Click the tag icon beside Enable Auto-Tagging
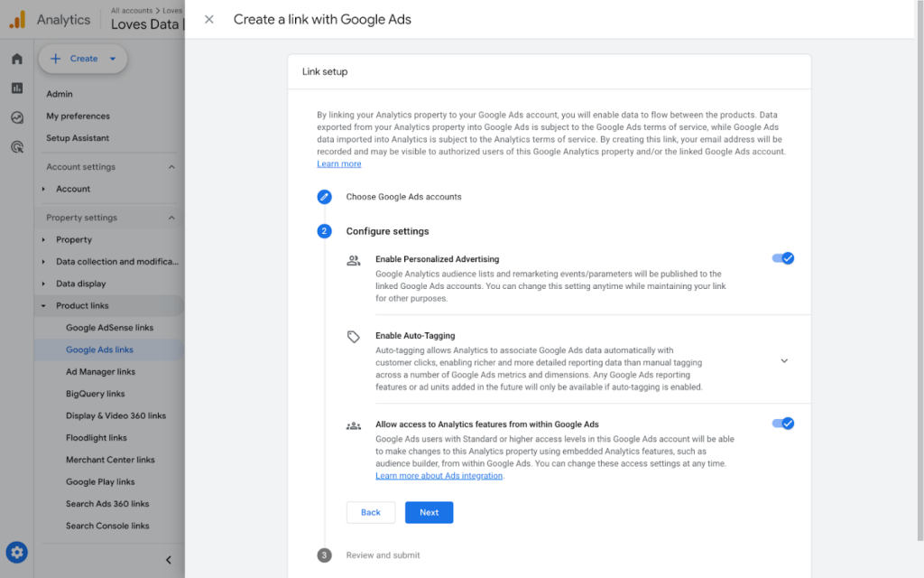 pos(353,337)
